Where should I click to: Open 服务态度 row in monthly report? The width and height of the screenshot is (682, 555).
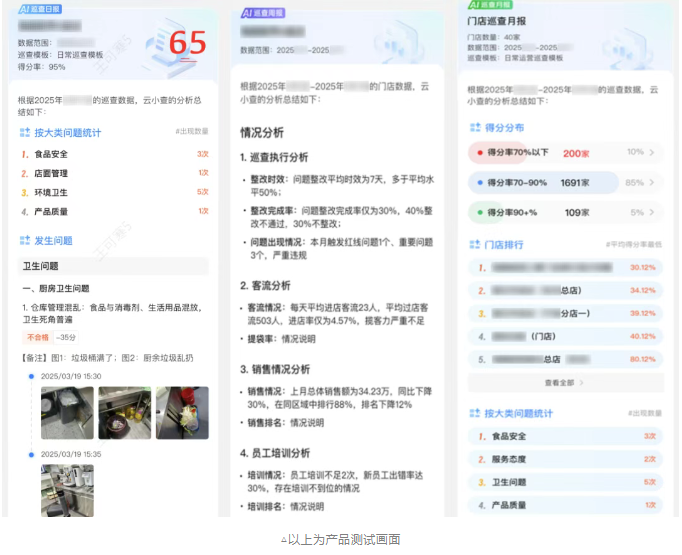coord(565,459)
